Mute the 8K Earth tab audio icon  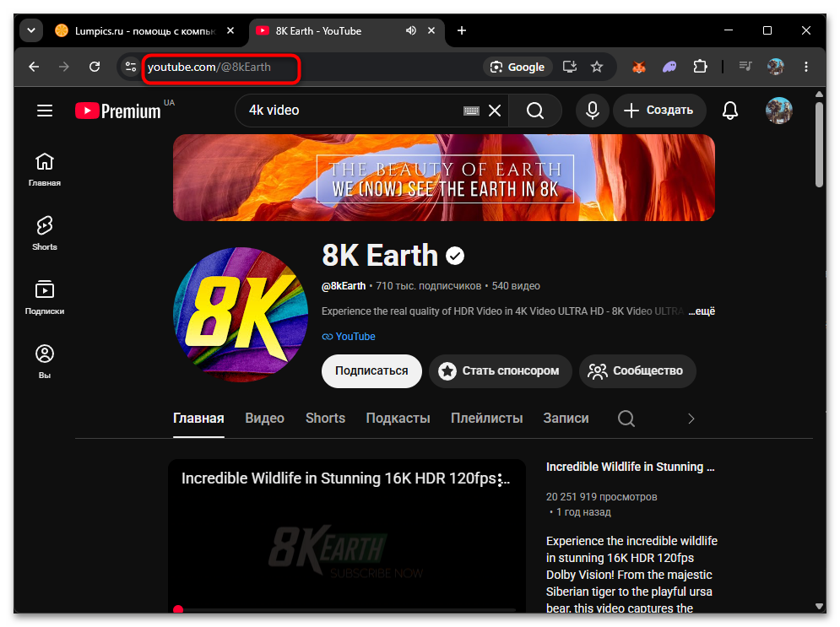(x=411, y=30)
